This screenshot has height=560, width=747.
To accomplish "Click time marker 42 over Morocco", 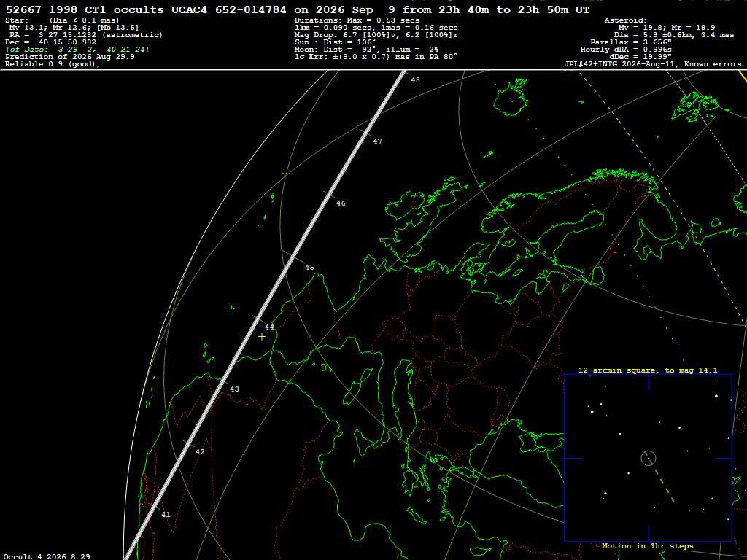I will pos(200,452).
